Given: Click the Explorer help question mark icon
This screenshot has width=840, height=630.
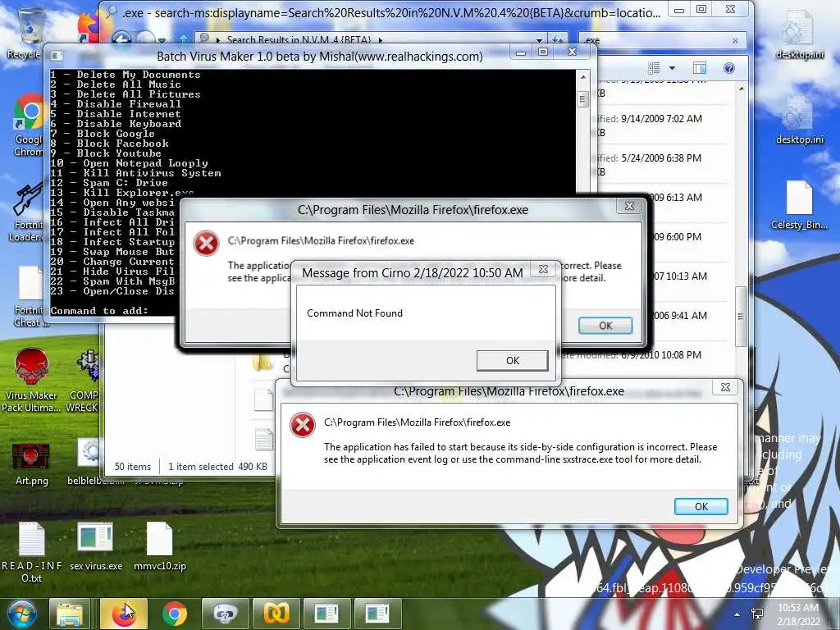Looking at the screenshot, I should (728, 68).
